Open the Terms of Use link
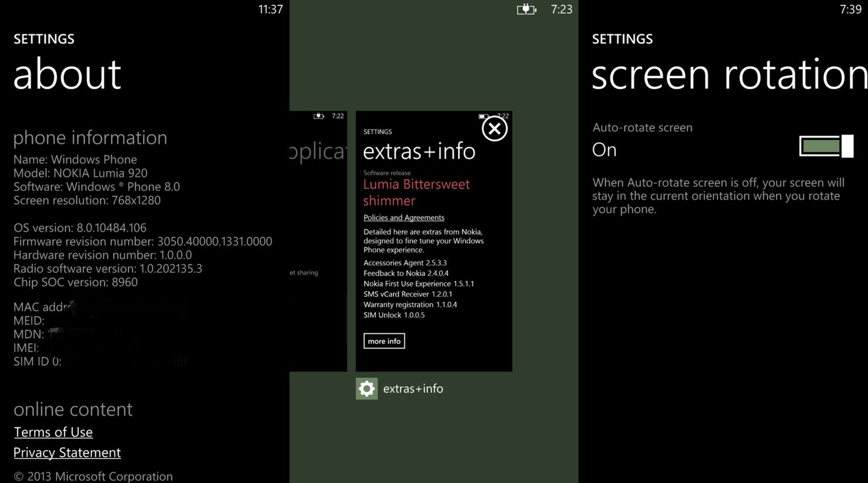Screen dimensions: 868x483 (53, 432)
